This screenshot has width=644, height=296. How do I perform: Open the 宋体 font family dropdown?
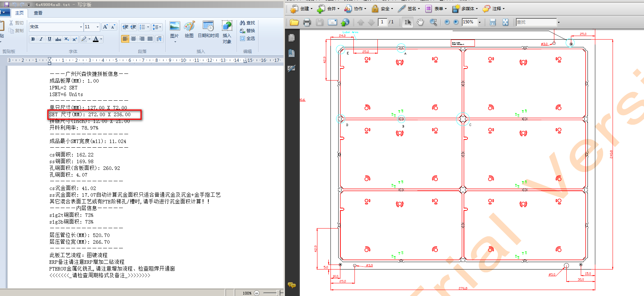[81, 27]
